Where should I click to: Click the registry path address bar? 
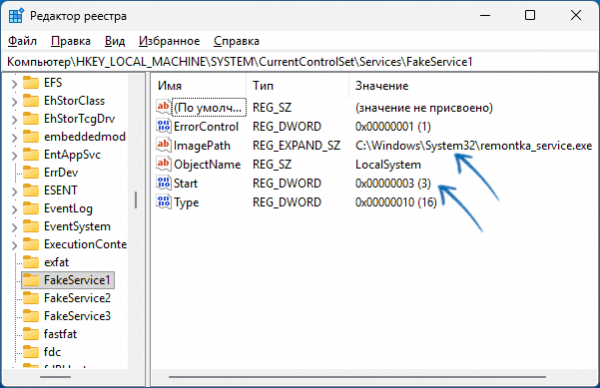300,62
